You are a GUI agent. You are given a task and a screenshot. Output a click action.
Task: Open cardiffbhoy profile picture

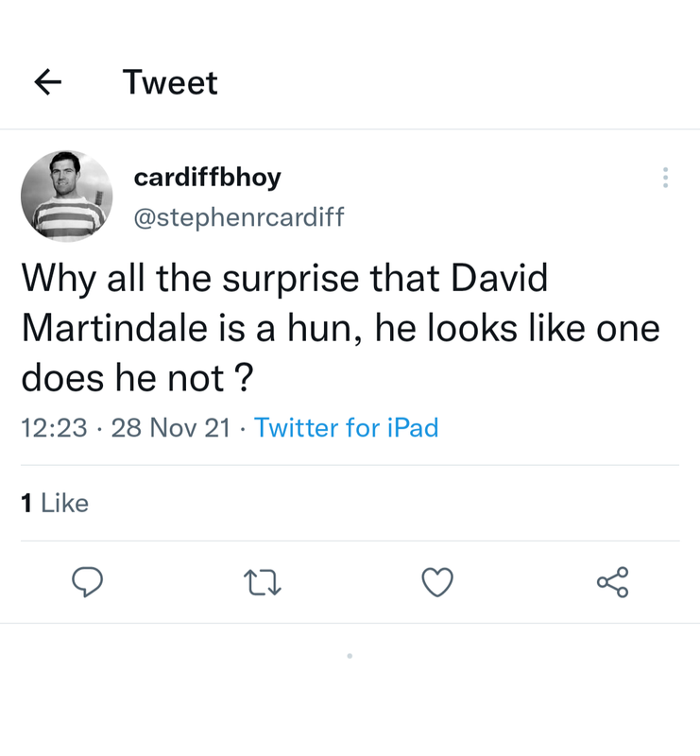coord(66,196)
